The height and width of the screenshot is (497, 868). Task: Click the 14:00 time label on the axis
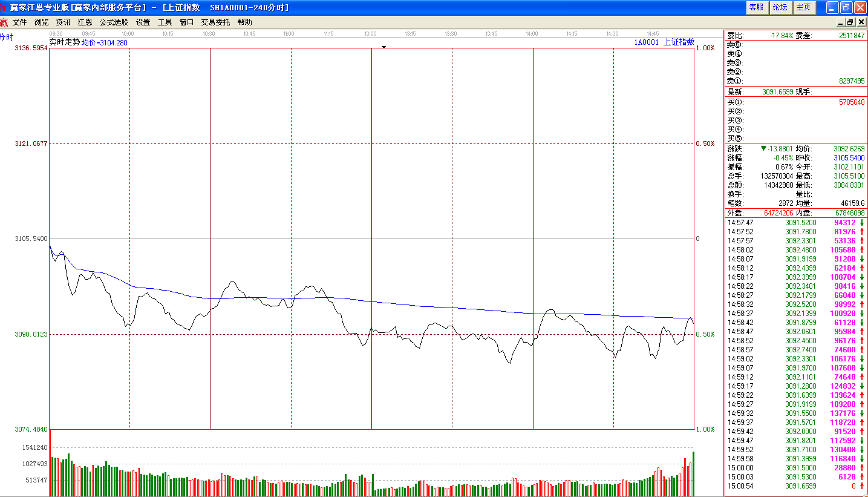tap(532, 33)
